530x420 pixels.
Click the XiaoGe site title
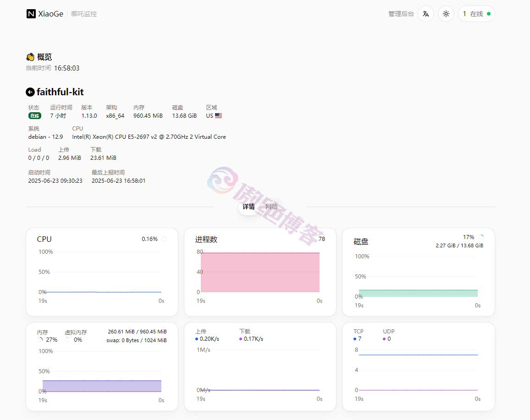(51, 14)
